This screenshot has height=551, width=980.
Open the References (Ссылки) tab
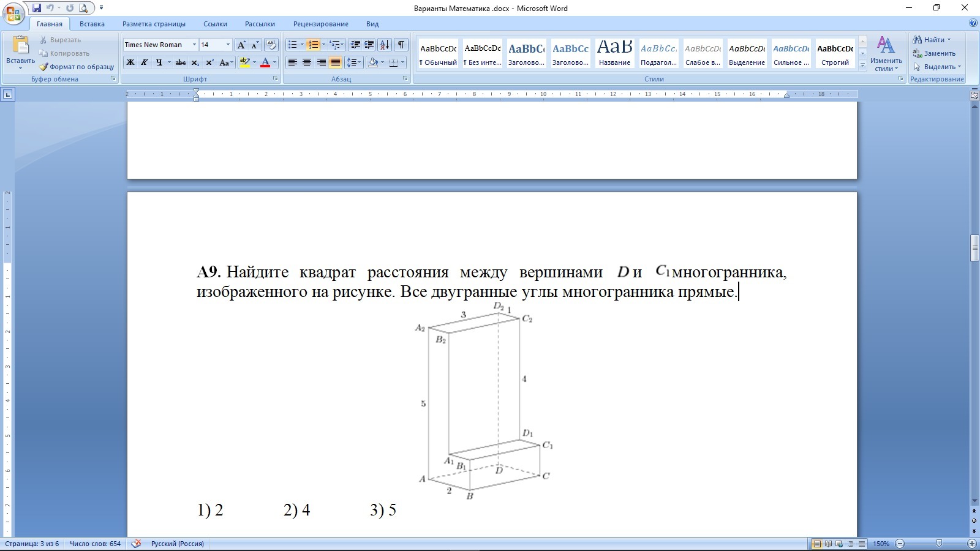click(215, 24)
